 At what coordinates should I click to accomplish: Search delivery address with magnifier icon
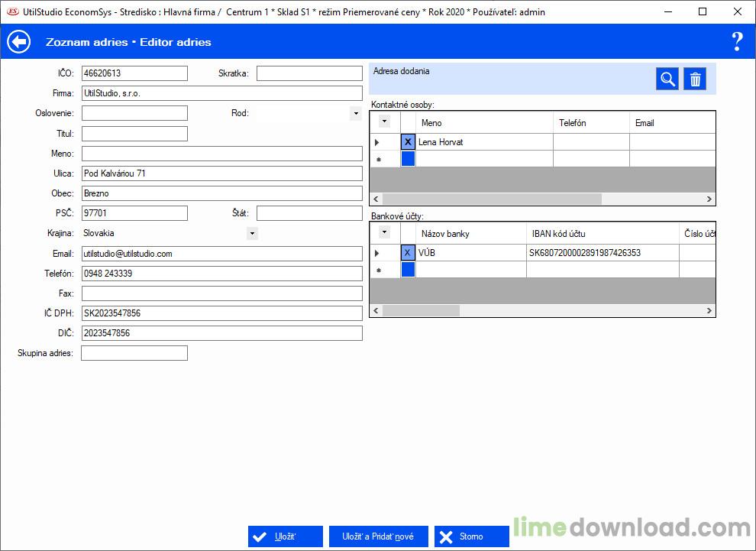pos(667,79)
